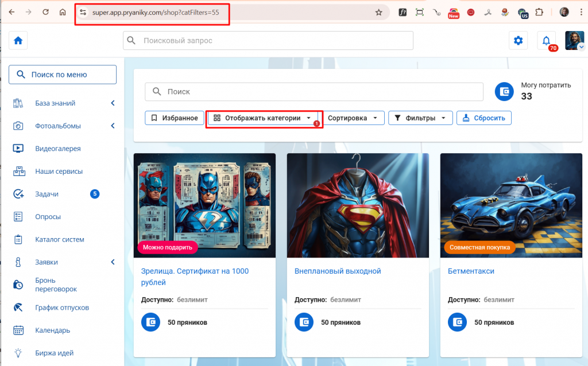The width and height of the screenshot is (588, 366).
Task: Click the home icon button
Action: (18, 41)
